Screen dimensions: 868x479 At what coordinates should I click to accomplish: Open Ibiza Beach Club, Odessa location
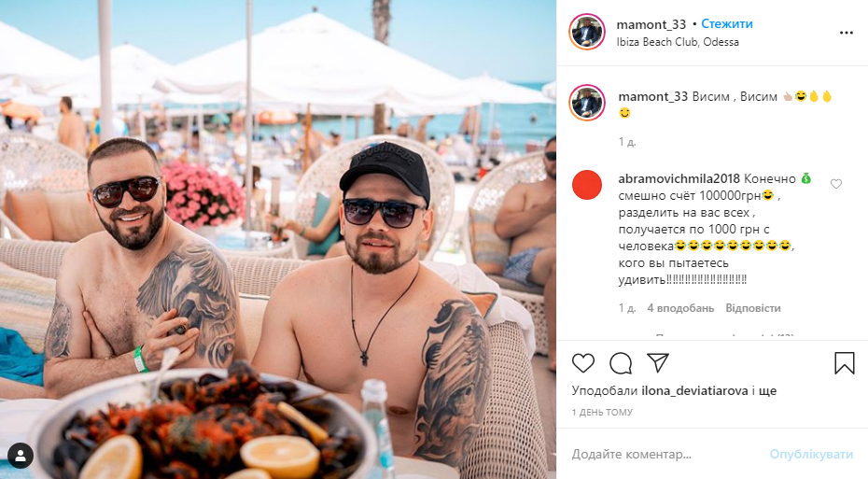(x=678, y=42)
